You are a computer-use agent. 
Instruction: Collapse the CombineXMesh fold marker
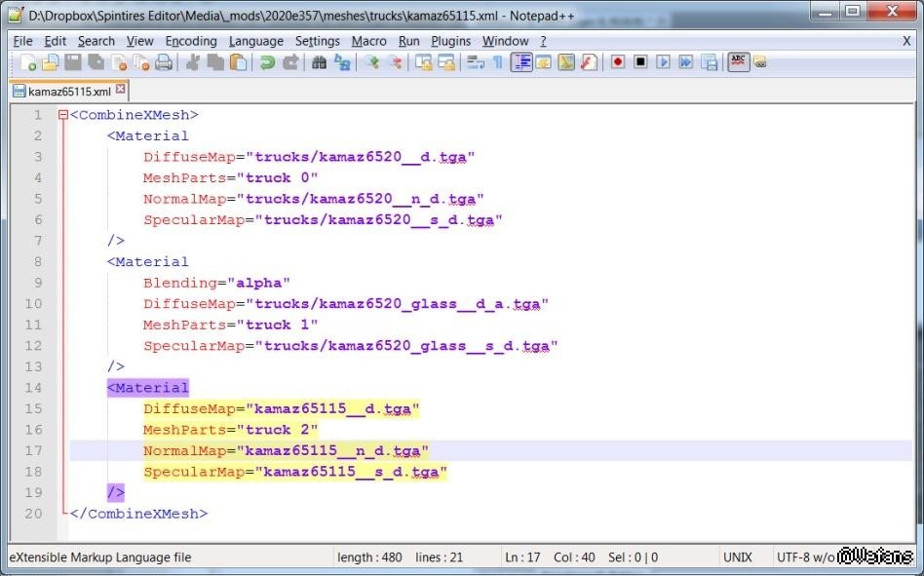pos(63,115)
